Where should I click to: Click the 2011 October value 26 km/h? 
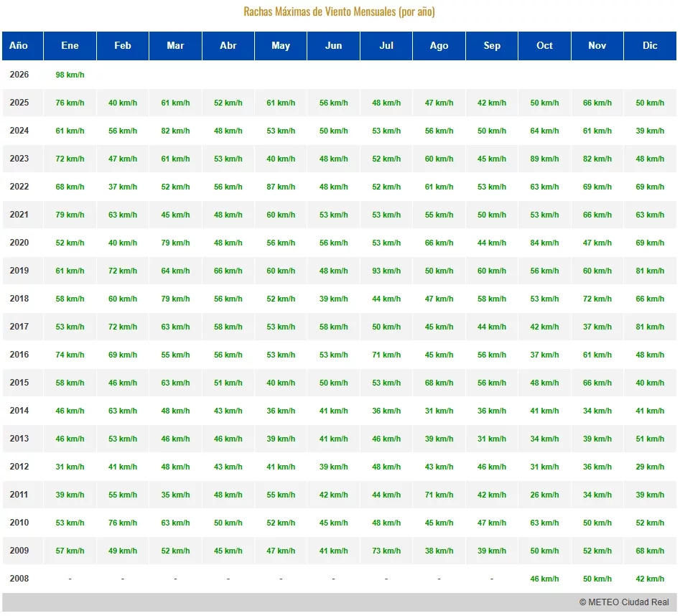coord(544,495)
